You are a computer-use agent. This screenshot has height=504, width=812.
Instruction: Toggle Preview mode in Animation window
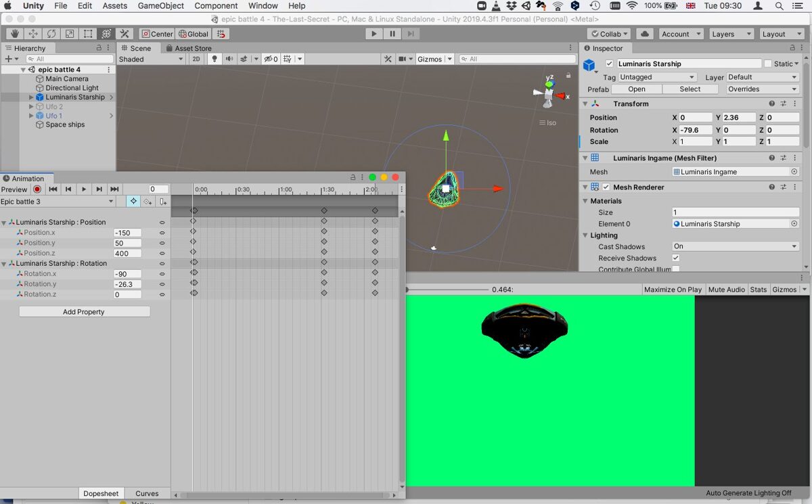(x=14, y=189)
